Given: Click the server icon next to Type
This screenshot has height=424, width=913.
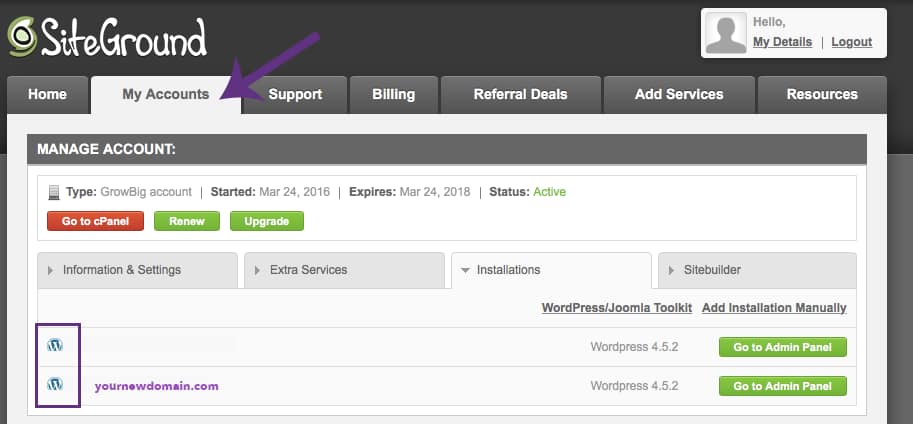Looking at the screenshot, I should coord(54,192).
